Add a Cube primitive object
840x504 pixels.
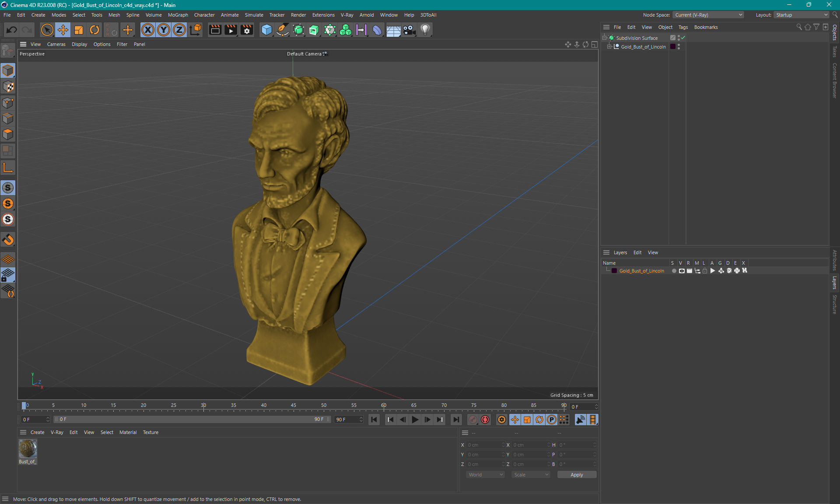[266, 30]
